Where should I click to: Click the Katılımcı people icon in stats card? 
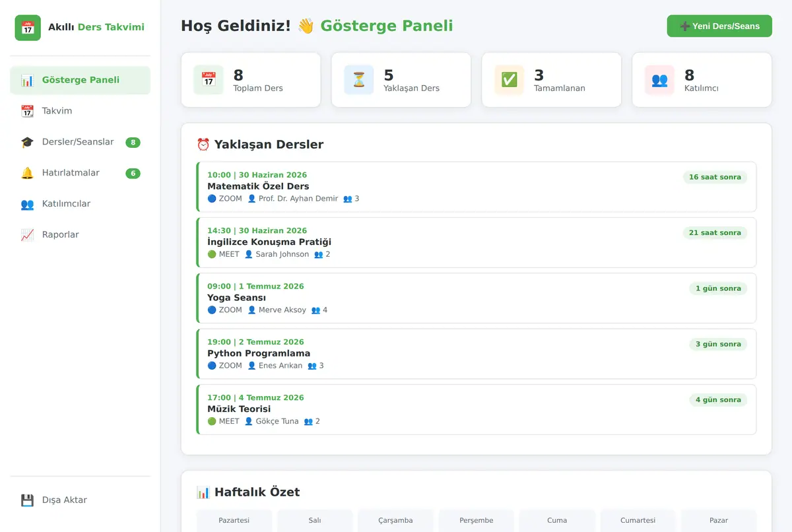[659, 80]
